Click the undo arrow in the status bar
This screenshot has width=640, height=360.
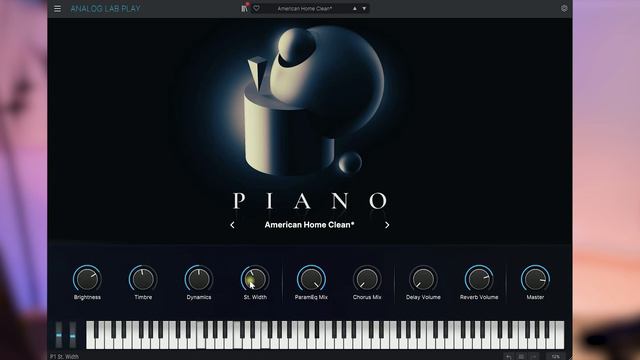(509, 356)
